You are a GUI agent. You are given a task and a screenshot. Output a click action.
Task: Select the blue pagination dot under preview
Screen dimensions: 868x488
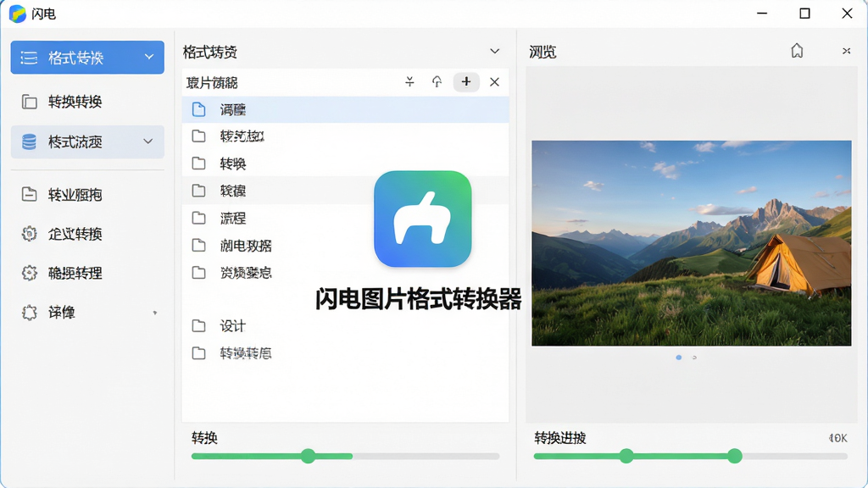[679, 358]
